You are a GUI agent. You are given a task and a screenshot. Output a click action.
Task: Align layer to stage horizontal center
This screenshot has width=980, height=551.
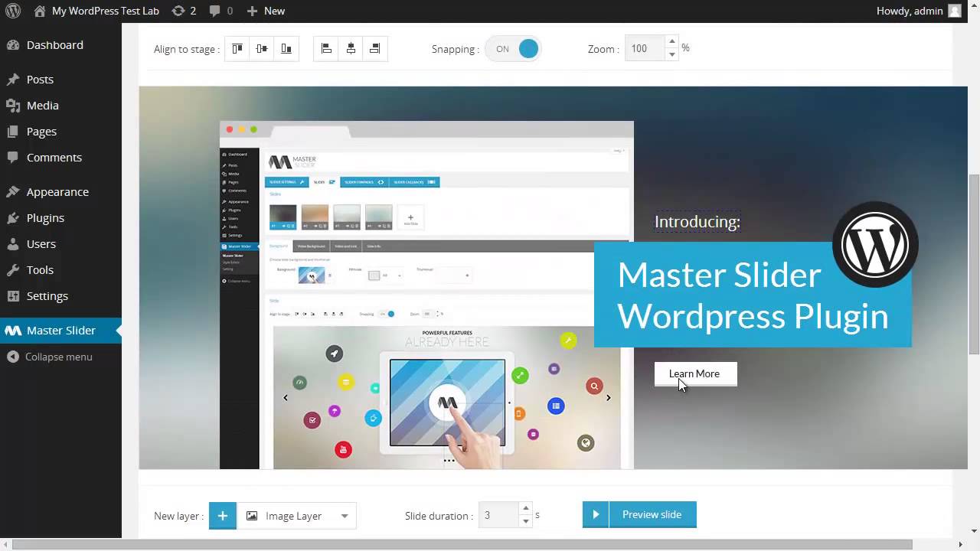351,49
